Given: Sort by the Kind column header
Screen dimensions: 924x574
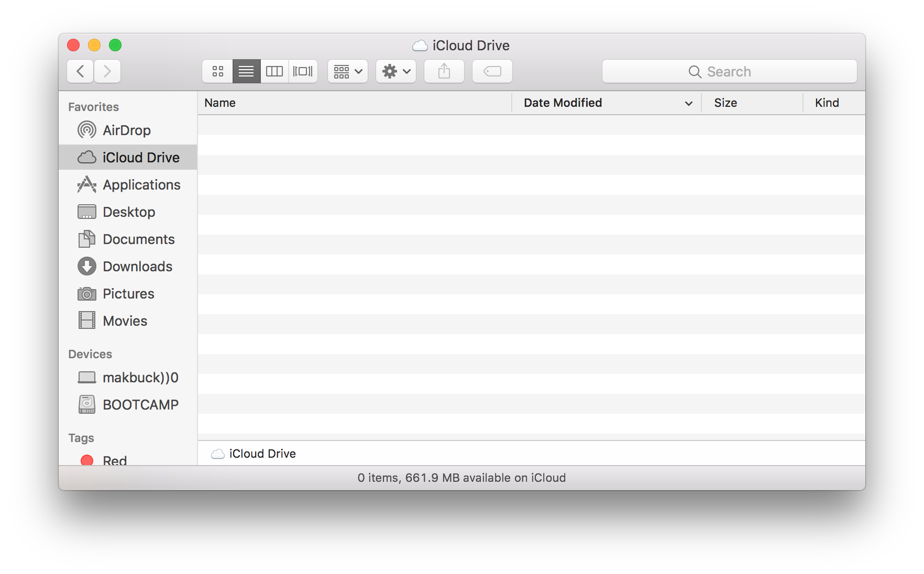Looking at the screenshot, I should pos(834,103).
